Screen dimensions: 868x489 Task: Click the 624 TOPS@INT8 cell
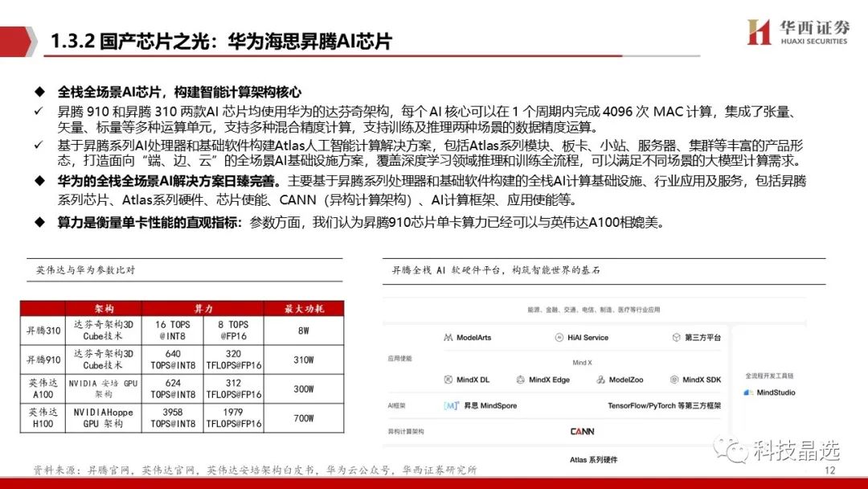point(173,388)
